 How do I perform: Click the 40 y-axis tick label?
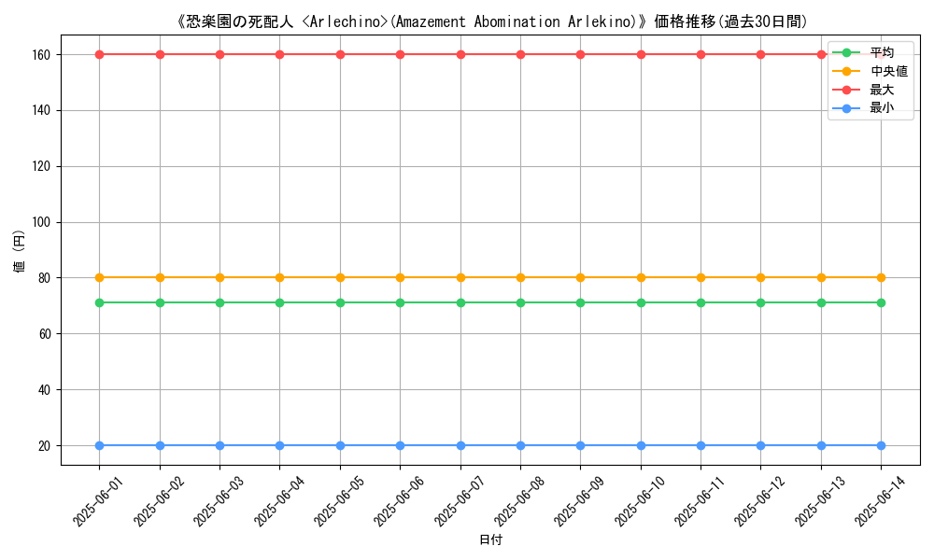tap(44, 390)
